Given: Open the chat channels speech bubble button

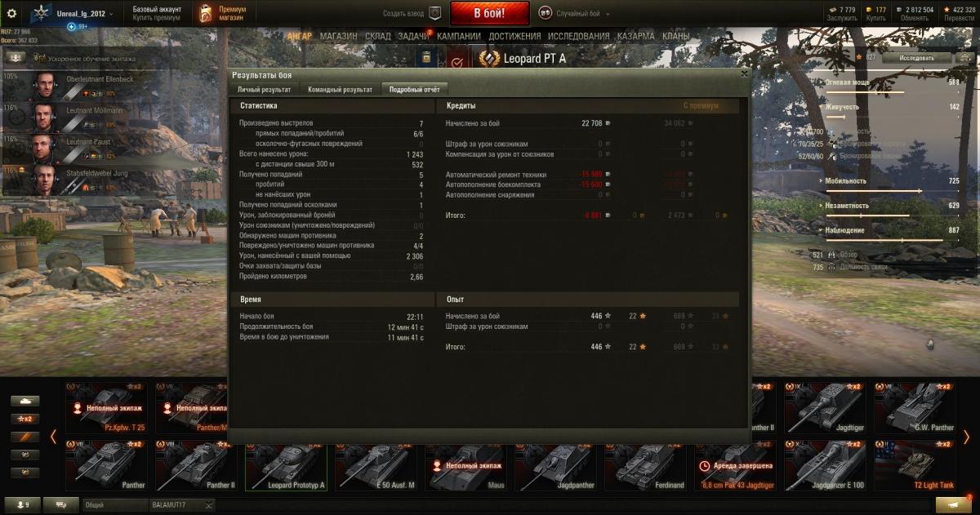Looking at the screenshot, I should [61, 505].
